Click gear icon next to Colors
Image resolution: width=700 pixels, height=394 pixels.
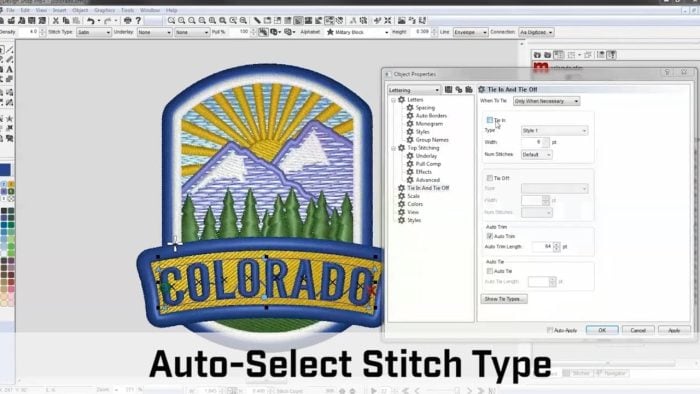coord(401,204)
